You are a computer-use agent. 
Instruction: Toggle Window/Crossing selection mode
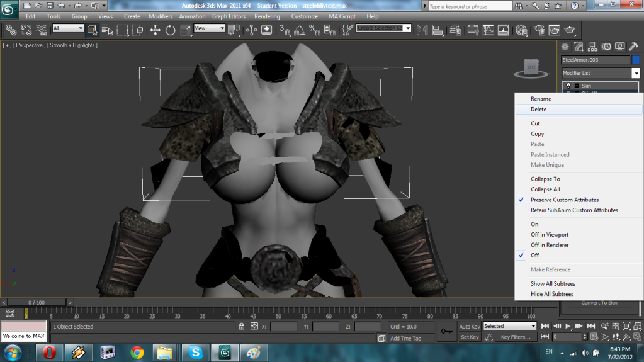(138, 30)
